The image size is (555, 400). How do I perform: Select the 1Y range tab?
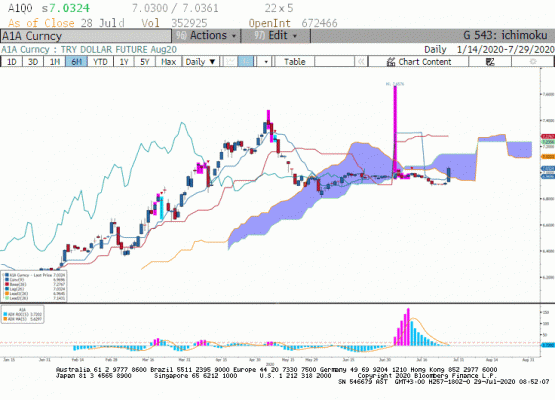(124, 62)
